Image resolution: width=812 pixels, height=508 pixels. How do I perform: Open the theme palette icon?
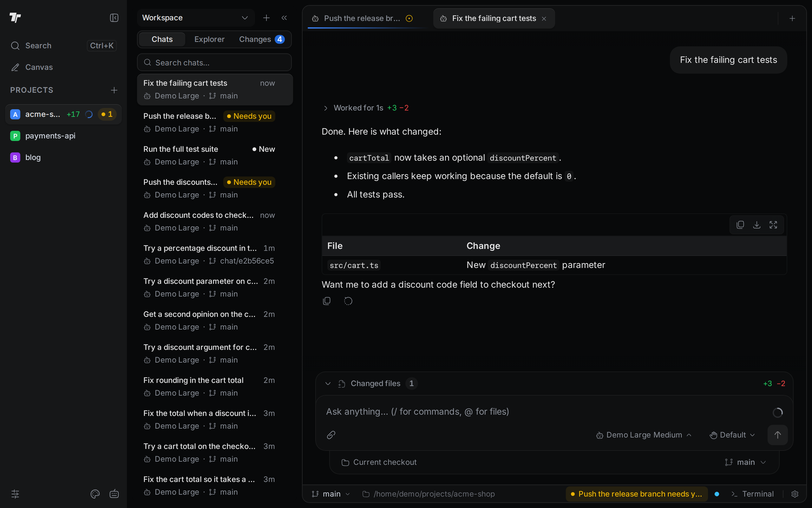click(95, 494)
